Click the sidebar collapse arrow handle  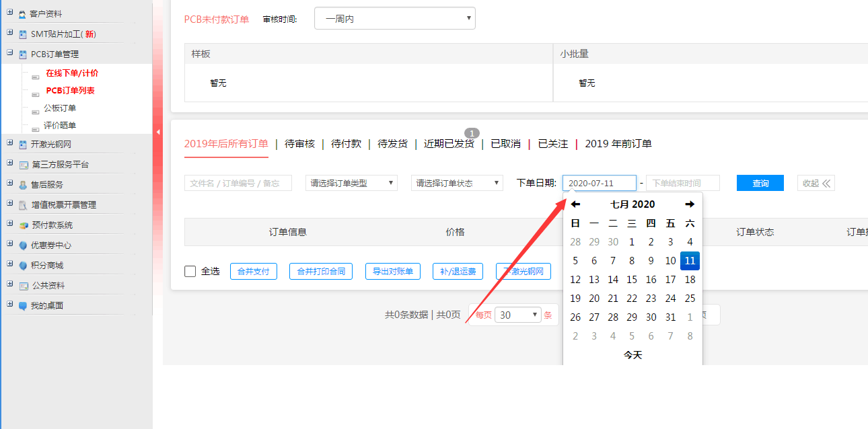[x=158, y=132]
